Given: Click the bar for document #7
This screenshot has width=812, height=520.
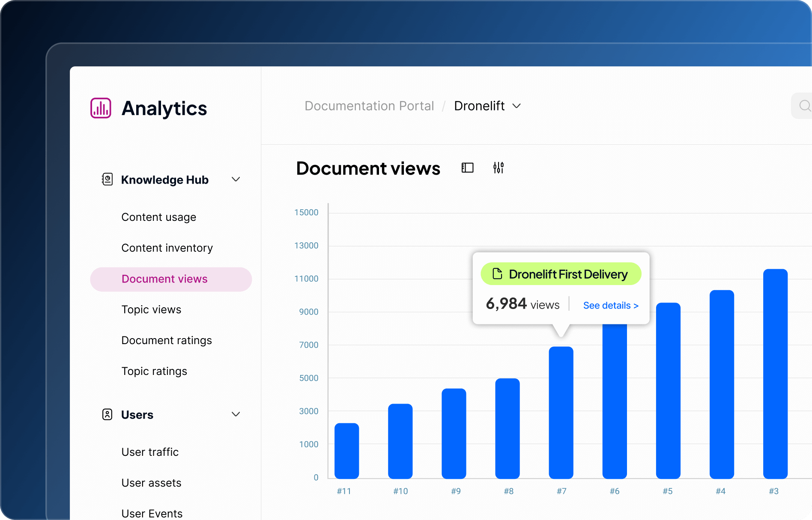Looking at the screenshot, I should (x=561, y=413).
